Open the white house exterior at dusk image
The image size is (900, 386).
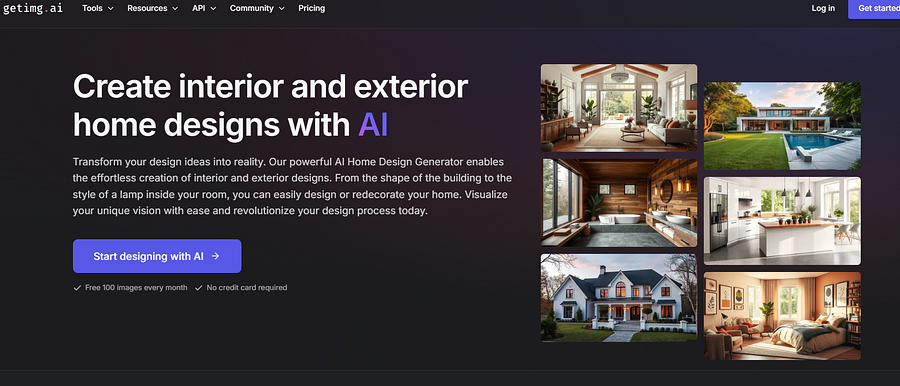coord(619,298)
